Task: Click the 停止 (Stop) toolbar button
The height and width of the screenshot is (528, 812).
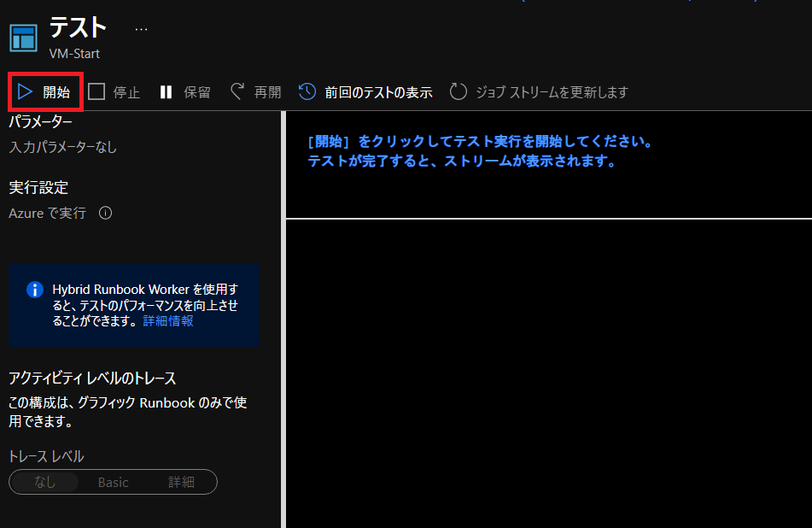Action: click(x=114, y=92)
